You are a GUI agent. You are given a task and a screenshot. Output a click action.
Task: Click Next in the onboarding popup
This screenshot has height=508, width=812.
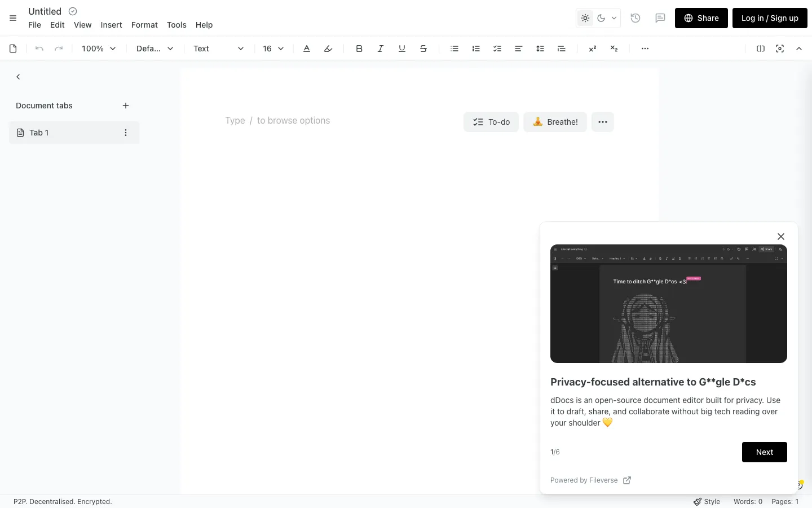point(765,452)
